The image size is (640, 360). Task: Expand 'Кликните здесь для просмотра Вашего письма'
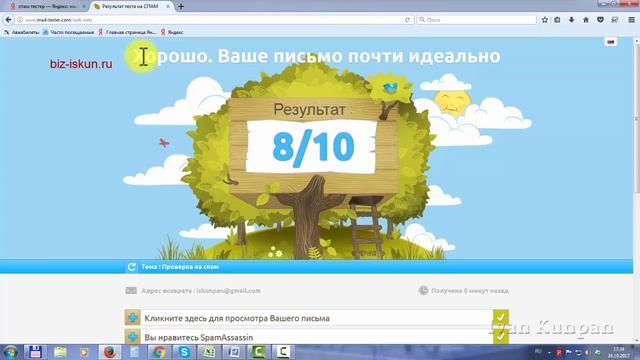(x=316, y=318)
